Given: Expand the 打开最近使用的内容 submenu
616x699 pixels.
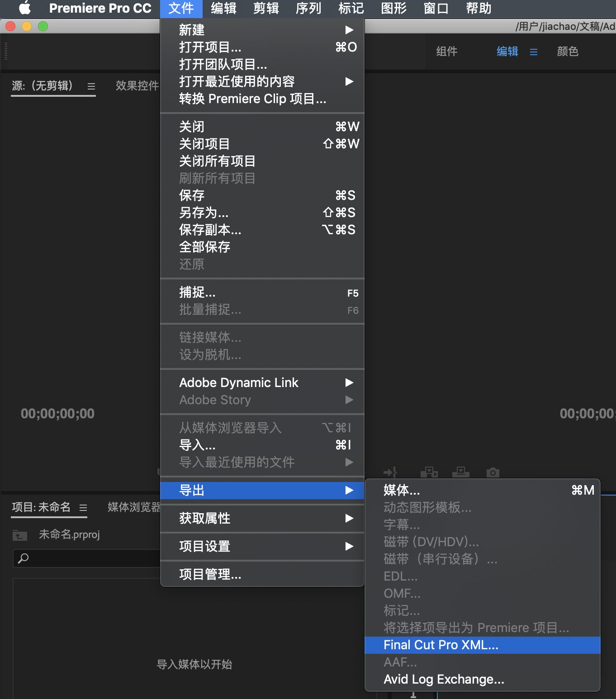Looking at the screenshot, I should (x=262, y=81).
